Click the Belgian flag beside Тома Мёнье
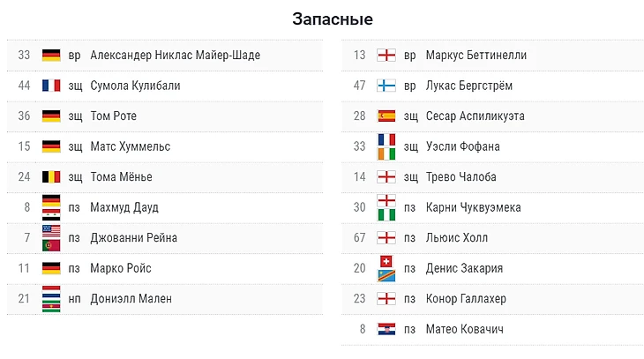This screenshot has width=644, height=359. 50,176
